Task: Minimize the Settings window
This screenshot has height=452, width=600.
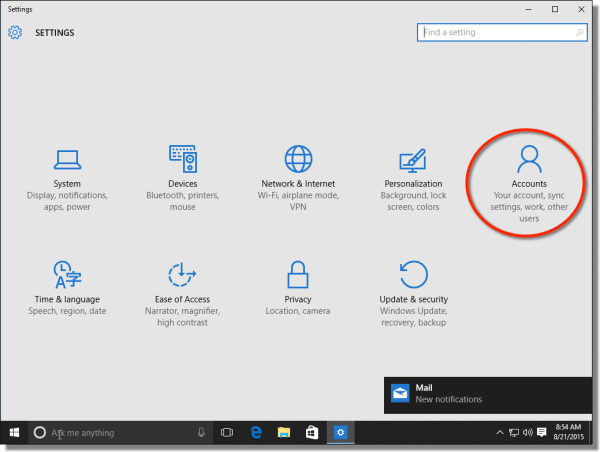Action: point(528,9)
